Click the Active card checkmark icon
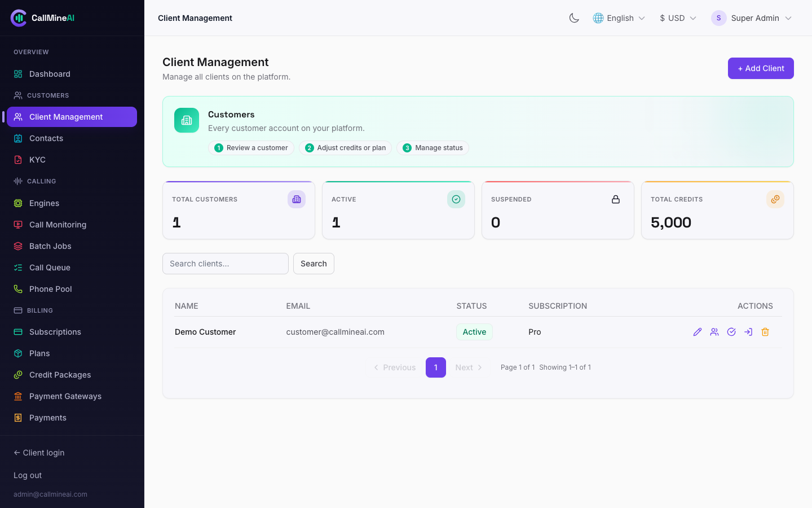This screenshot has width=812, height=508. coord(456,199)
